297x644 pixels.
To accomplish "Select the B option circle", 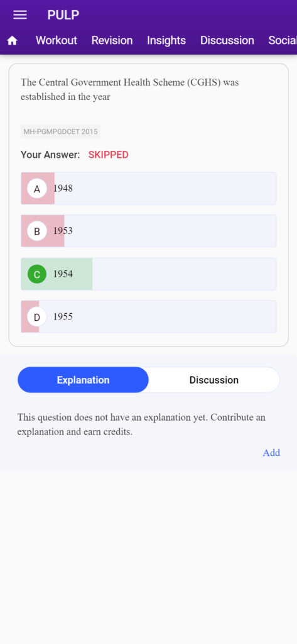I will pyautogui.click(x=37, y=231).
